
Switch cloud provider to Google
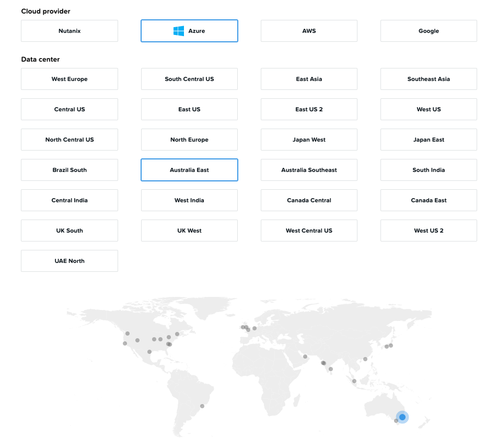pos(429,31)
